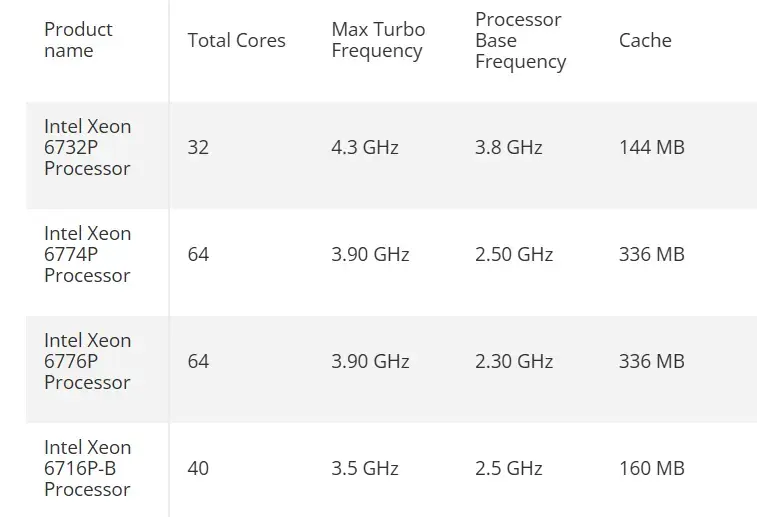Open Intel Xeon 6774P Processor entry
Screen dimensions: 757x517
pyautogui.click(x=87, y=254)
